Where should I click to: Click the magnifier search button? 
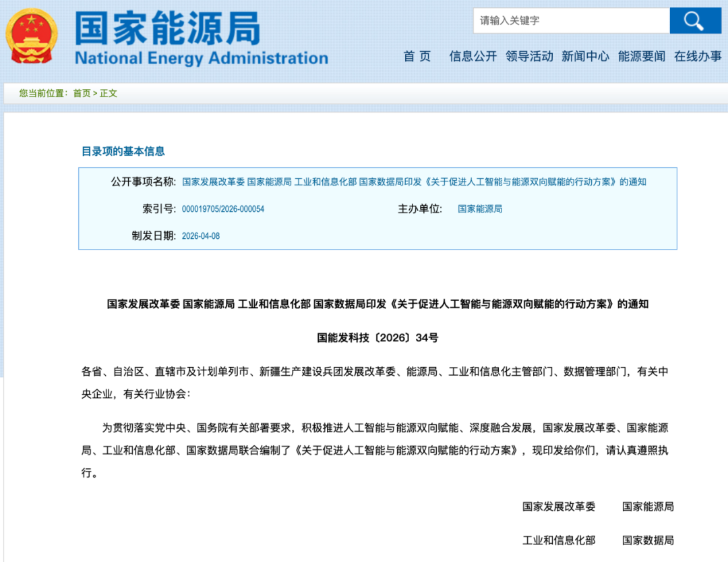click(x=695, y=21)
